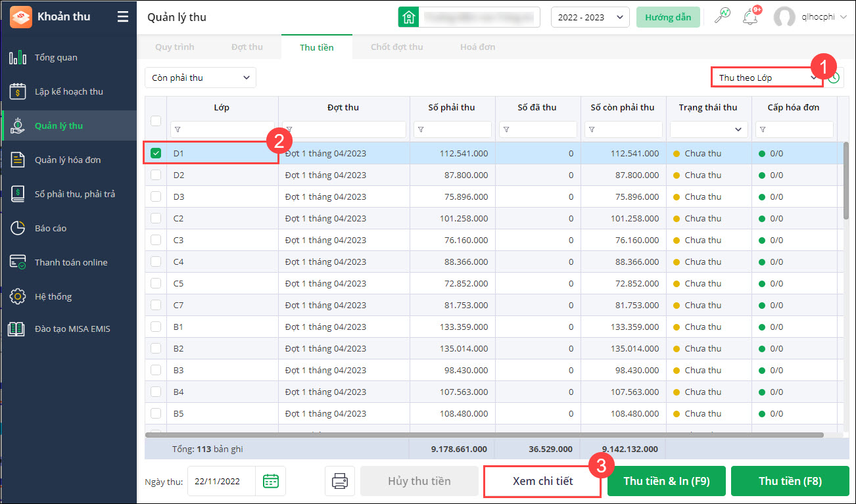
Task: Click the Số còn phải thu column header
Action: coord(623,107)
